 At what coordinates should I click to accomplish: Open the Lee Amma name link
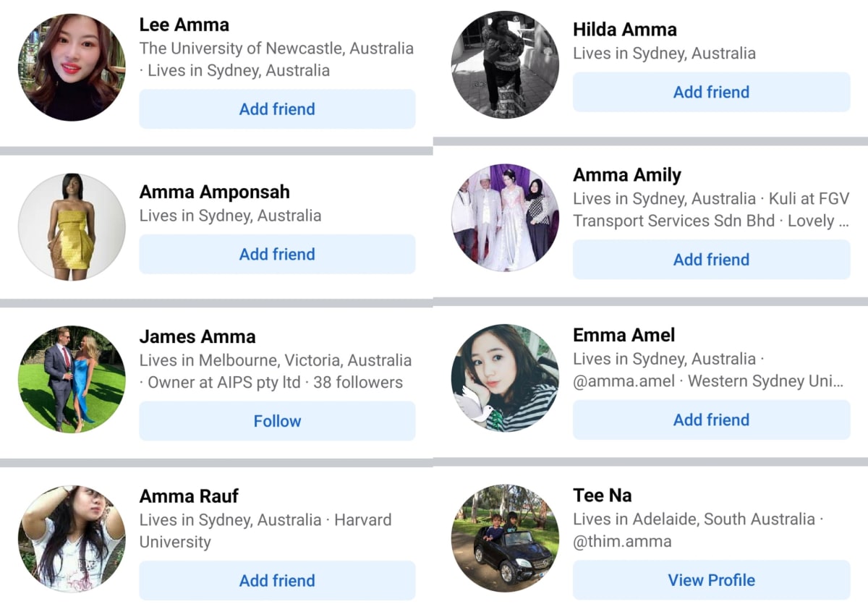tap(184, 25)
